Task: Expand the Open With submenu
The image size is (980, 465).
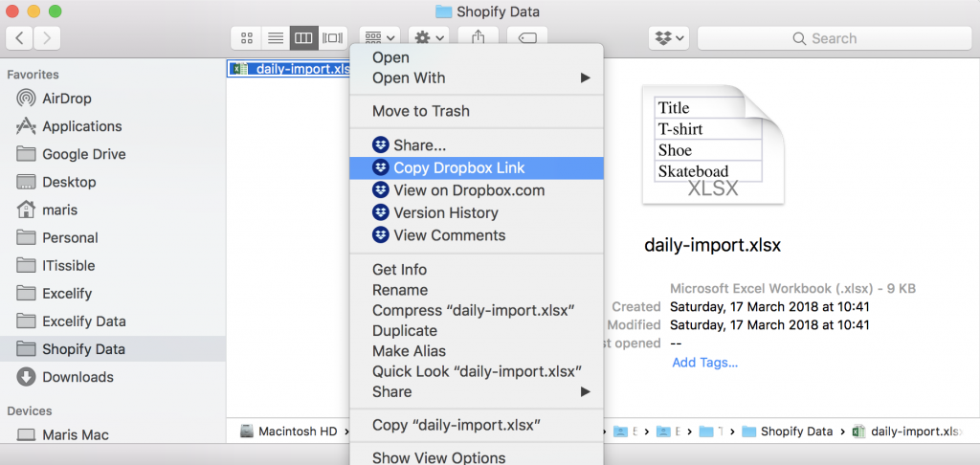Action: point(477,78)
